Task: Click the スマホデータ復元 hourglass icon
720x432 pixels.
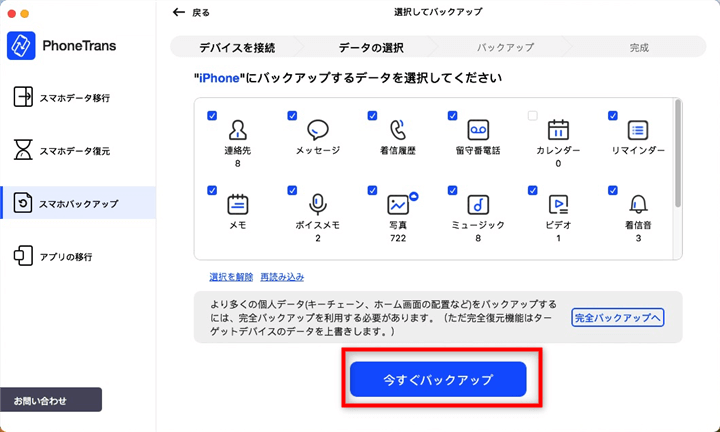Action: pyautogui.click(x=22, y=150)
